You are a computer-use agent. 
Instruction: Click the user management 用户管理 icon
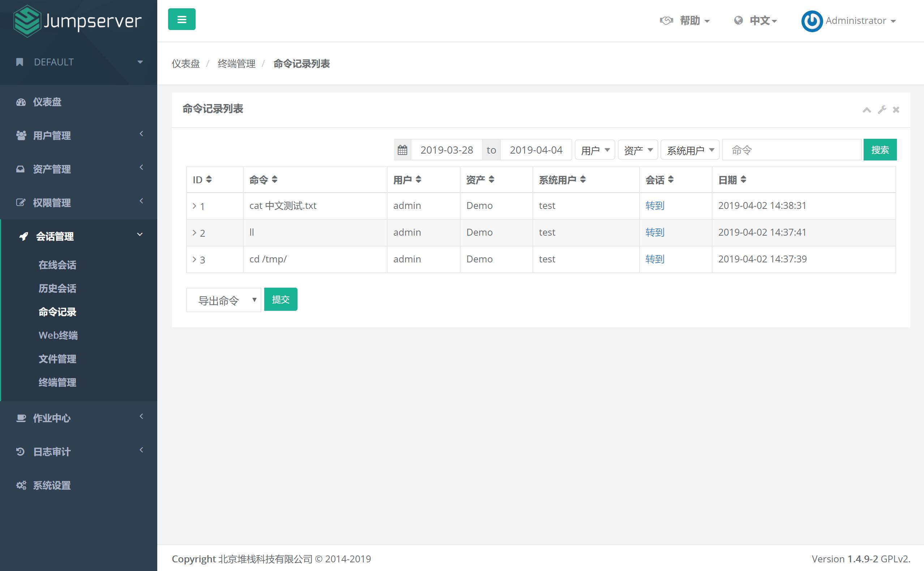tap(20, 135)
